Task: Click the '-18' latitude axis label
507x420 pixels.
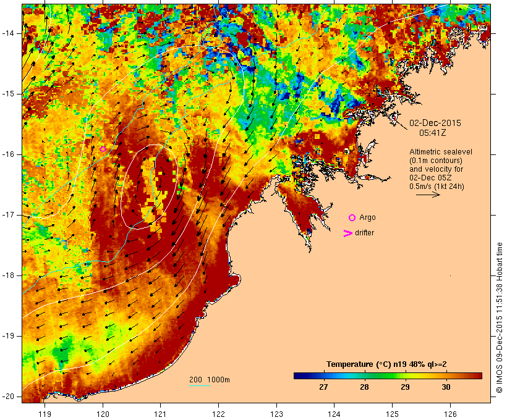Action: point(8,275)
